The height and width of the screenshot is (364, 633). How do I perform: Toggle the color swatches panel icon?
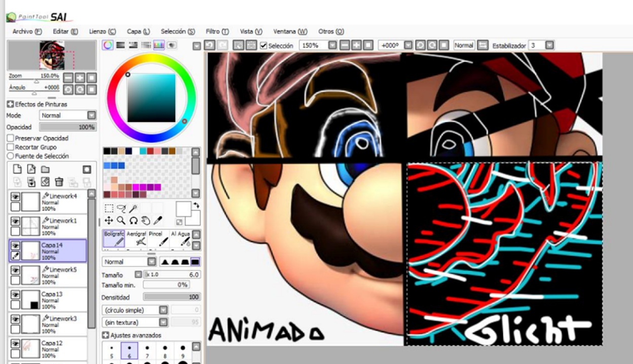coord(159,45)
